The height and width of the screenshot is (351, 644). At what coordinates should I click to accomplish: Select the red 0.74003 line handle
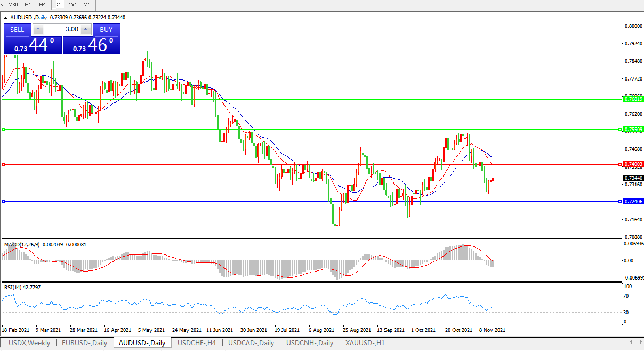click(x=4, y=164)
